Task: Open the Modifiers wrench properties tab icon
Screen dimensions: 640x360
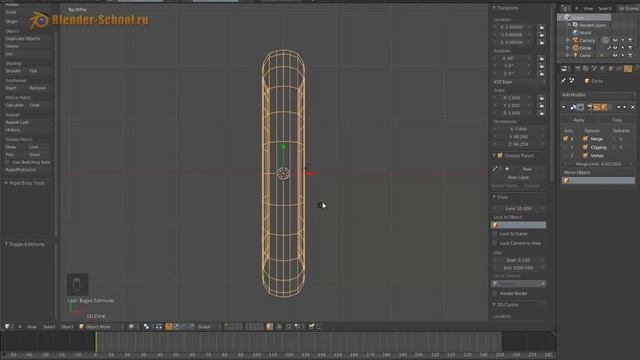Action: [628, 69]
